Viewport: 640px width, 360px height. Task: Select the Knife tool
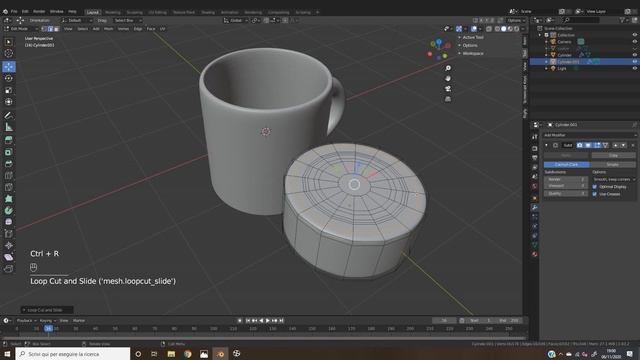[9, 187]
